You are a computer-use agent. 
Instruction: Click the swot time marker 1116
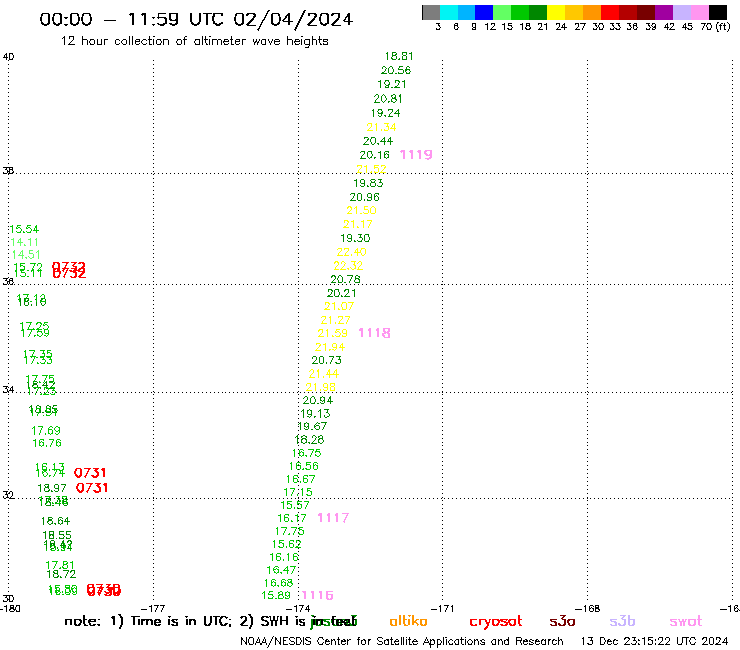pyautogui.click(x=317, y=595)
